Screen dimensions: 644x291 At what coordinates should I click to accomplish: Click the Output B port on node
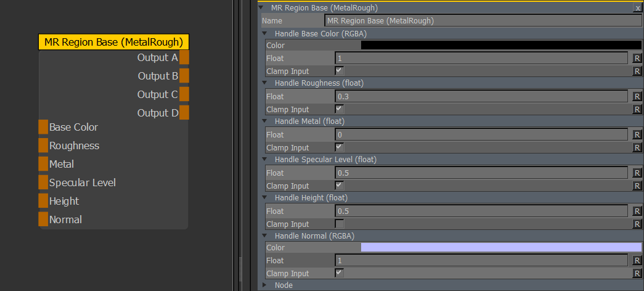tap(184, 76)
